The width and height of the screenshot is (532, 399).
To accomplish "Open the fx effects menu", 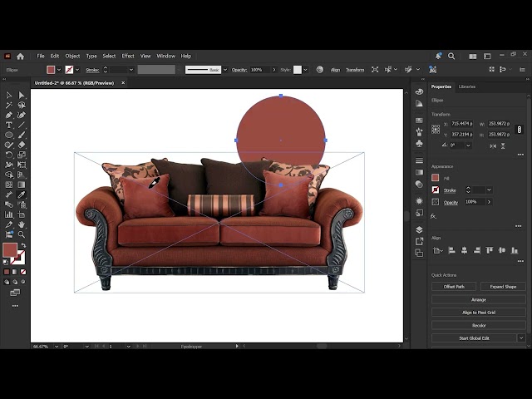I will pyautogui.click(x=433, y=216).
